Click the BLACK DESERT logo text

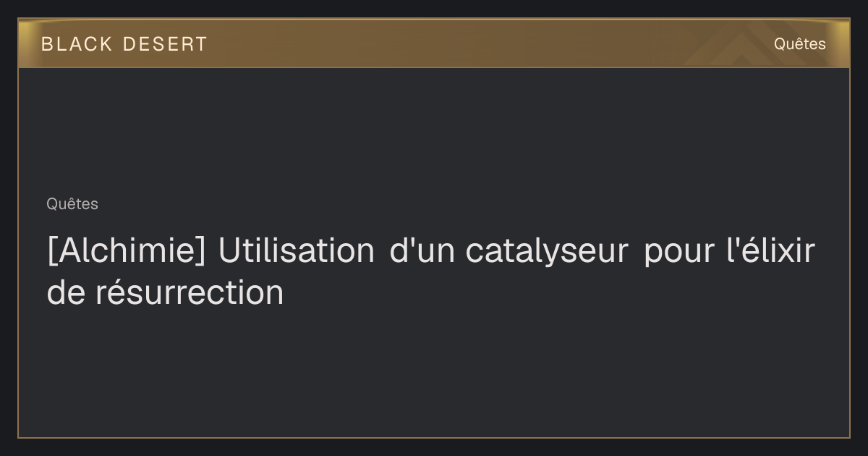124,44
